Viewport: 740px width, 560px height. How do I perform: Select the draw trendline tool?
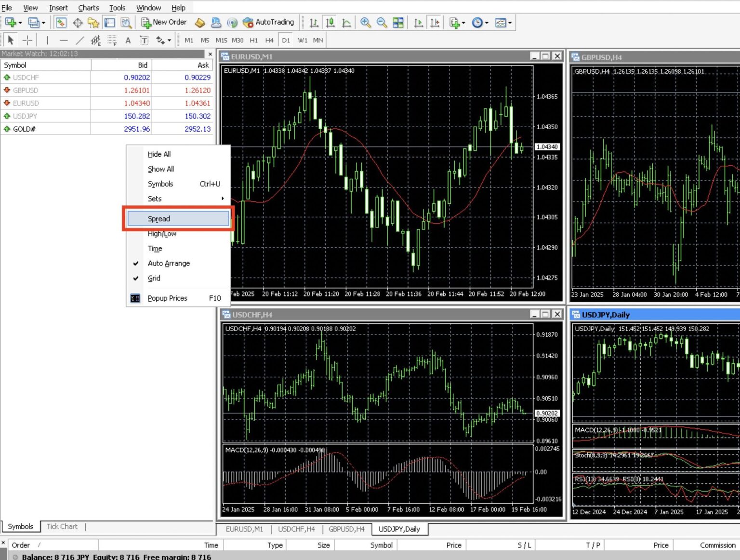click(80, 40)
